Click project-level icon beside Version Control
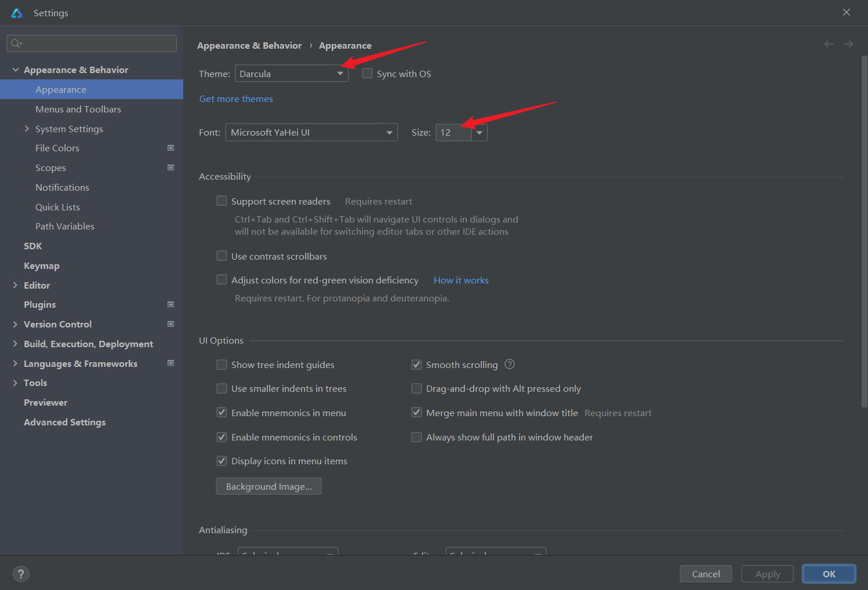Screen dimensions: 868x590 pos(171,324)
